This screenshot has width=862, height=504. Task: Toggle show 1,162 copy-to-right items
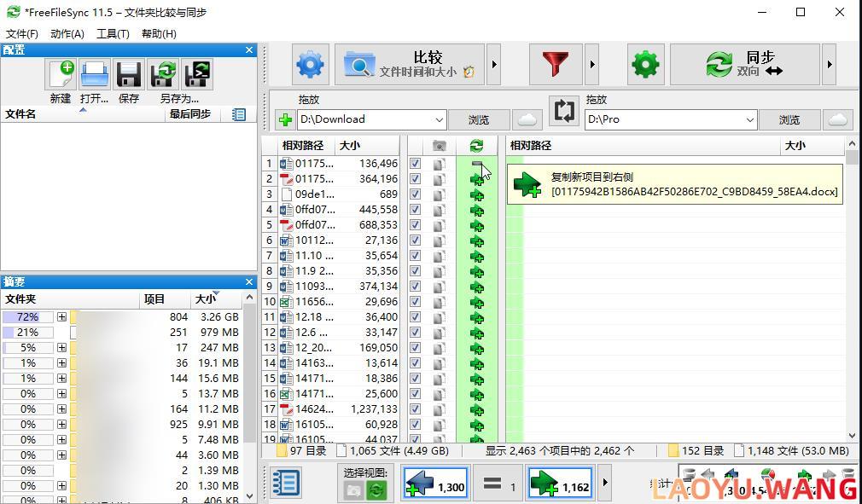[559, 484]
